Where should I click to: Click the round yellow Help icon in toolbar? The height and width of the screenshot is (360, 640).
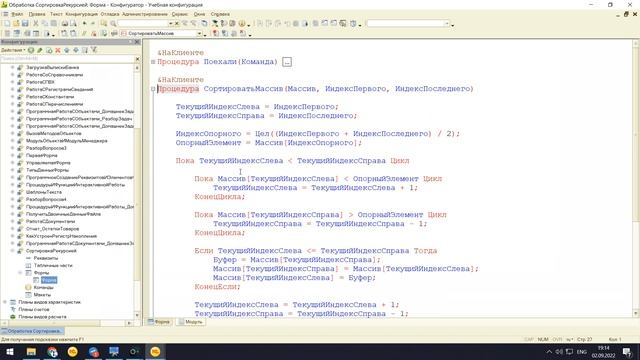tap(242, 24)
